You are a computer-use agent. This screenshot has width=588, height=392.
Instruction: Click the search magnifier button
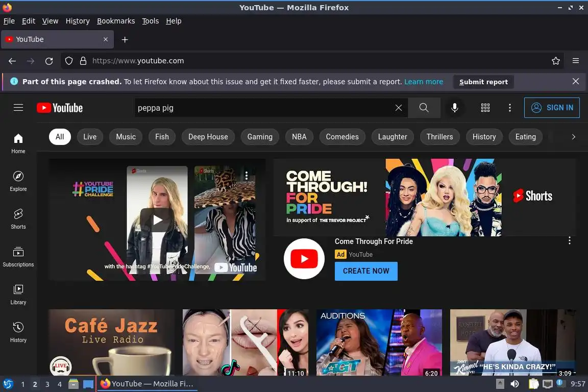pos(424,108)
